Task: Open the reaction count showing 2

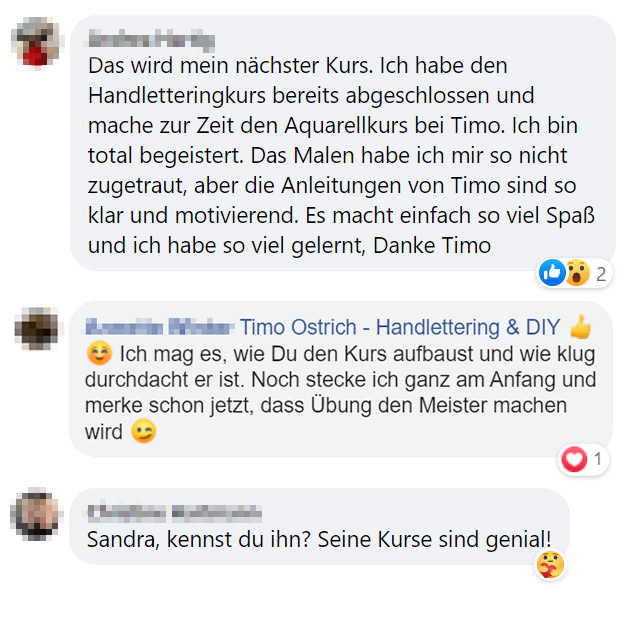Action: point(601,275)
